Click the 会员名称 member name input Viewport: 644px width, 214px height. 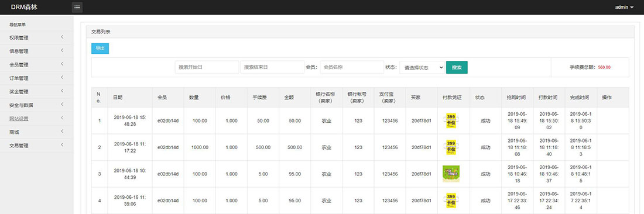(352, 67)
